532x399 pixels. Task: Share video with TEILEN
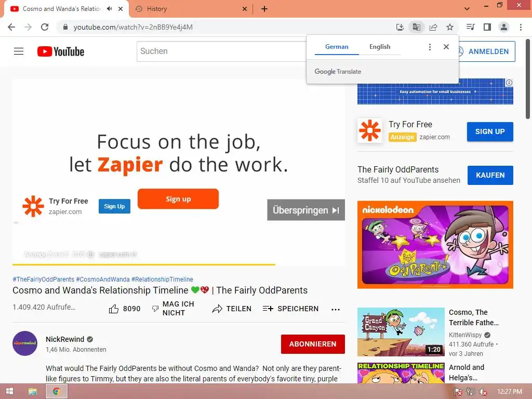click(232, 309)
